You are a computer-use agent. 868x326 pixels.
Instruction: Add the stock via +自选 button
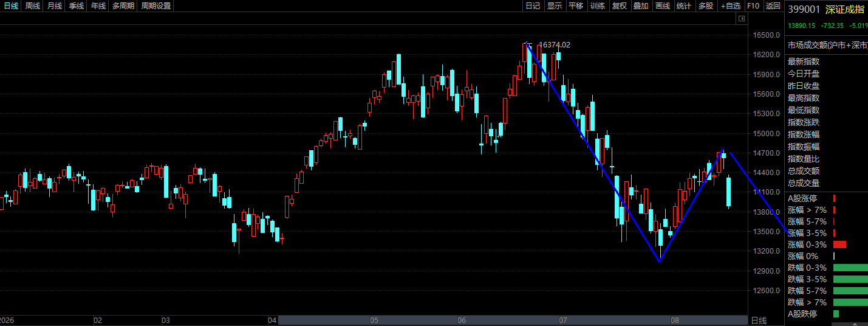731,6
